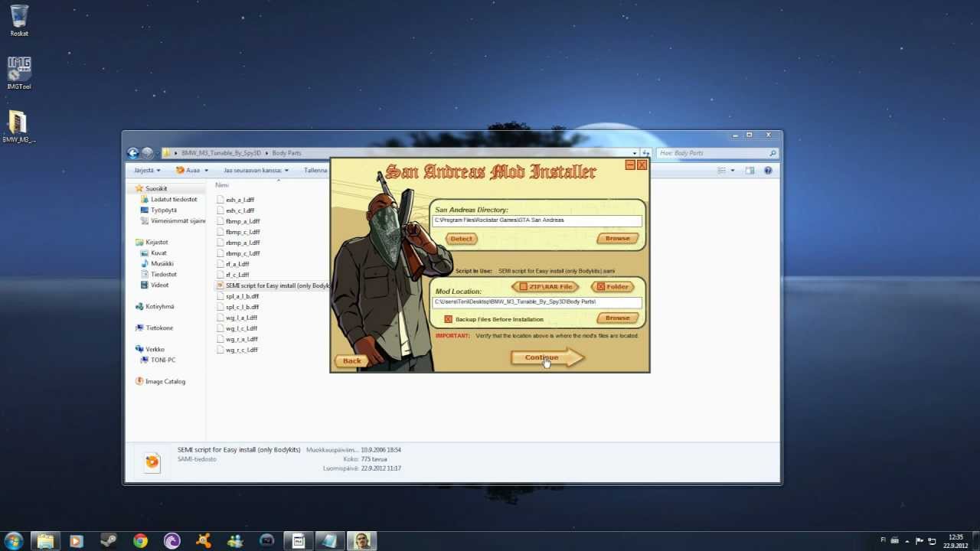The image size is (980, 551).
Task: Close the San Andreas Mod Installer
Action: [x=642, y=165]
